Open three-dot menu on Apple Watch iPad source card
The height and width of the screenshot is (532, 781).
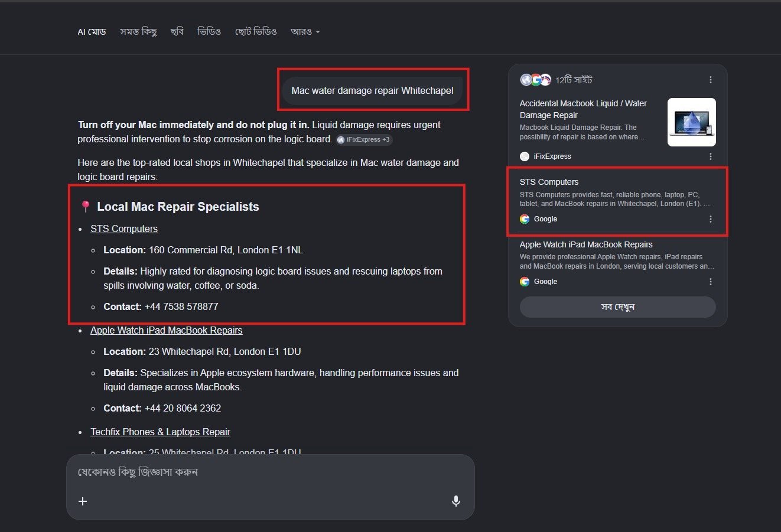[x=710, y=282]
